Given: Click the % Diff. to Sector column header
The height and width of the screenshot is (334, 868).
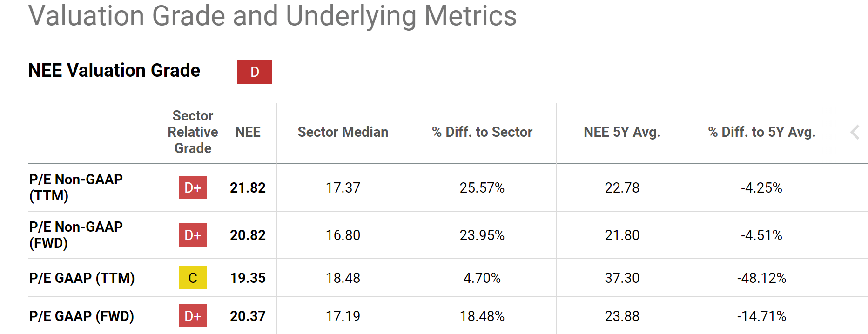Looking at the screenshot, I should 482,132.
